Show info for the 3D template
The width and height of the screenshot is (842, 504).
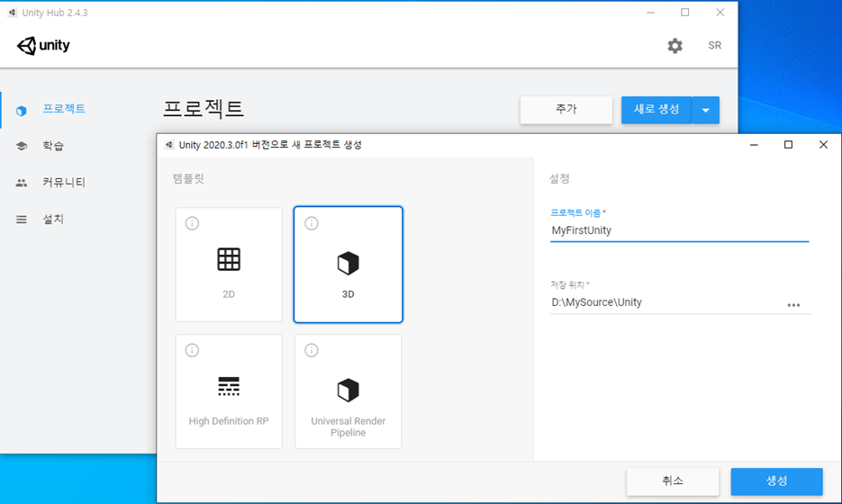click(312, 223)
